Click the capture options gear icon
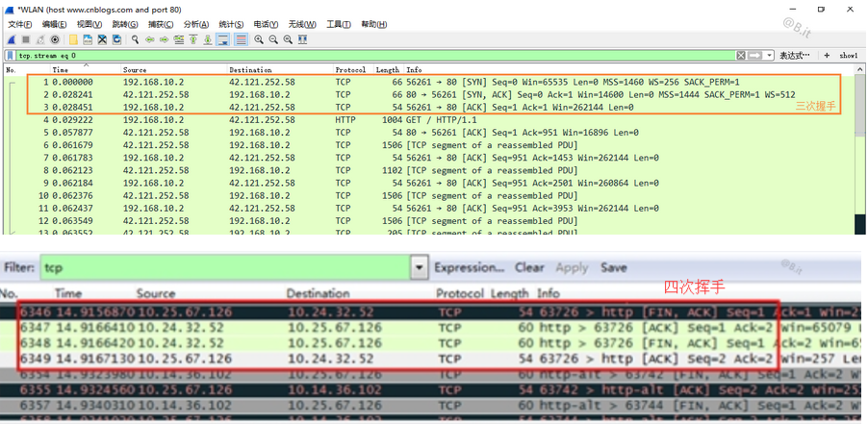The height and width of the screenshot is (424, 868). [x=55, y=39]
